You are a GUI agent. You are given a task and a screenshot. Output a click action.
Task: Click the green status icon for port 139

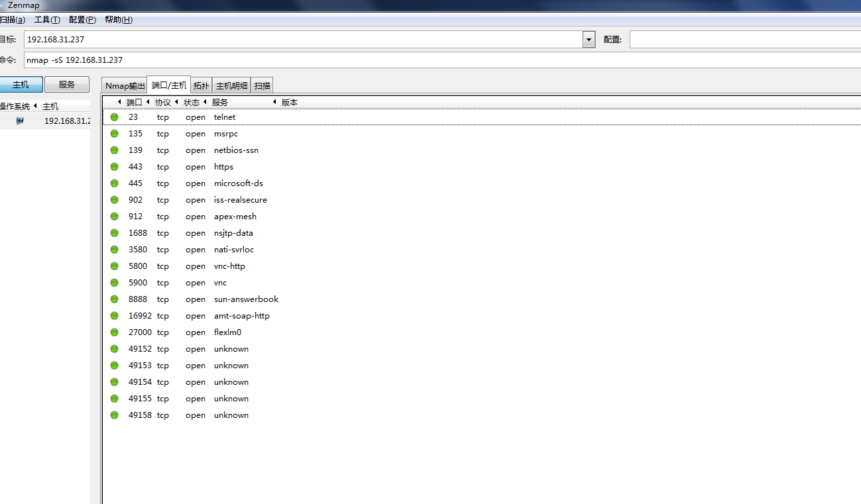click(x=115, y=150)
